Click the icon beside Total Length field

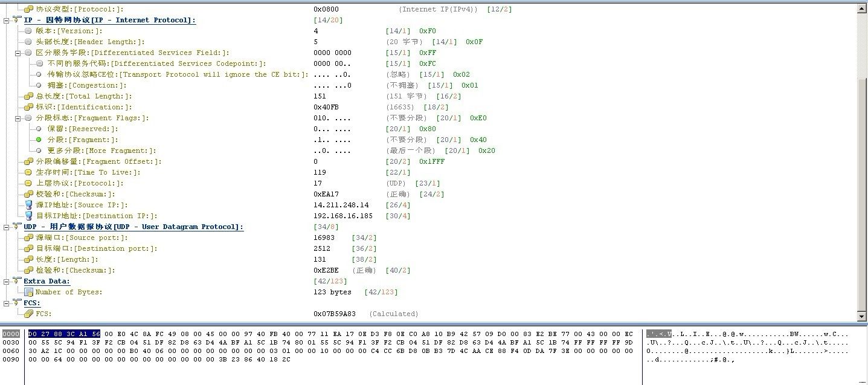point(28,96)
